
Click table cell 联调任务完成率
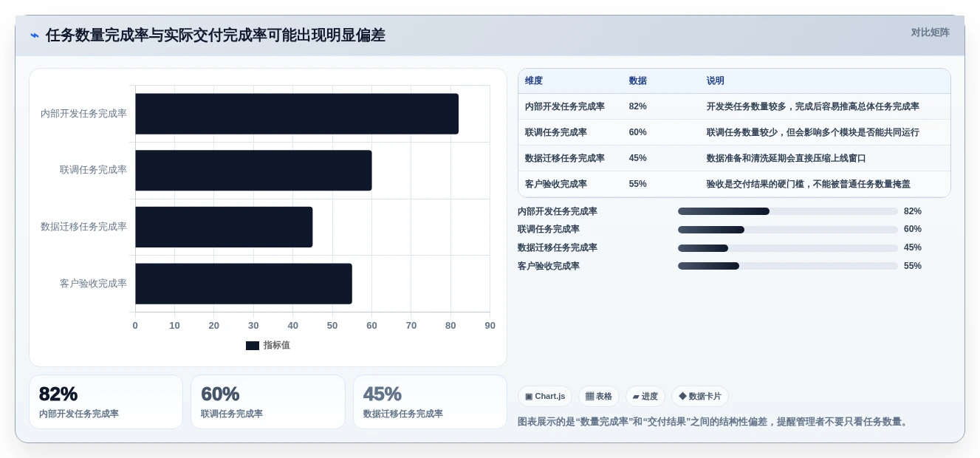coord(556,132)
